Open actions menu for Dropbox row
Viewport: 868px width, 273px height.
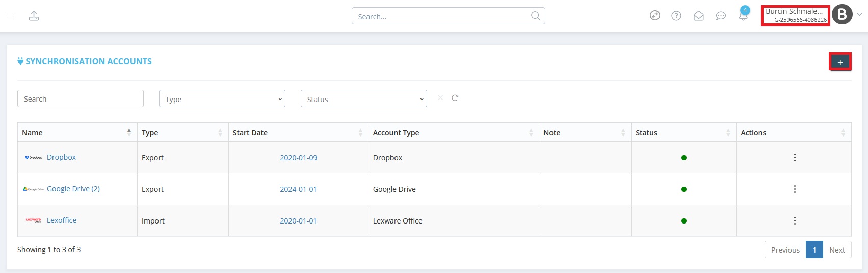coord(795,157)
